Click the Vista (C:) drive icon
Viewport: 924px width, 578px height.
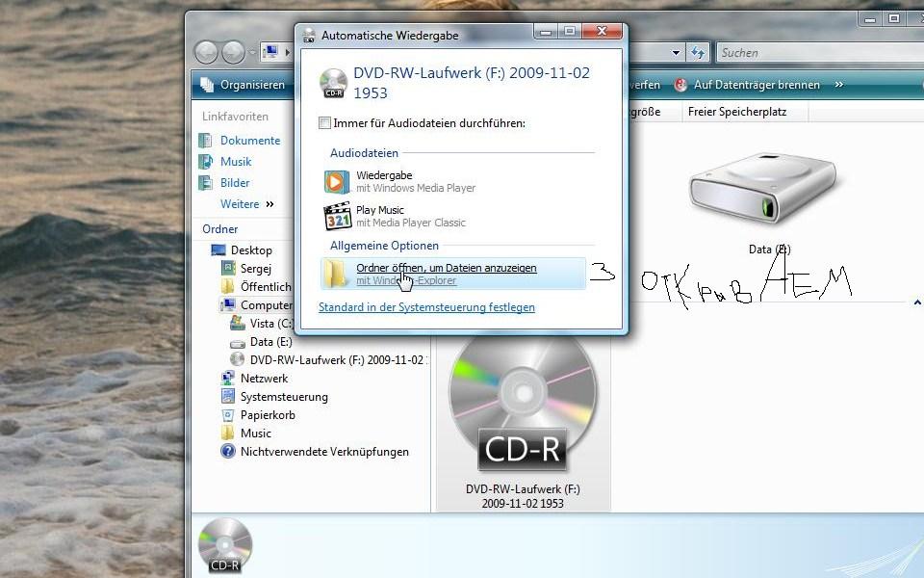tap(238, 324)
